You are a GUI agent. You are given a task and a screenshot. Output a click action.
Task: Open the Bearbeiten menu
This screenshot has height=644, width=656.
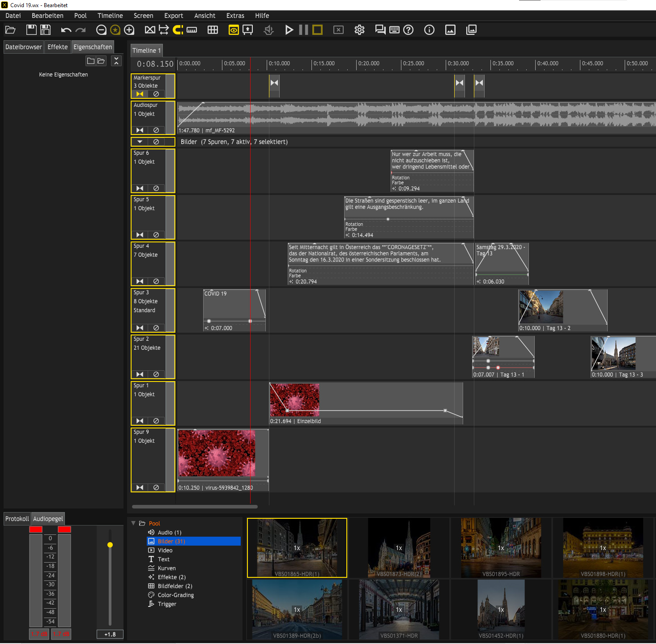click(x=47, y=16)
